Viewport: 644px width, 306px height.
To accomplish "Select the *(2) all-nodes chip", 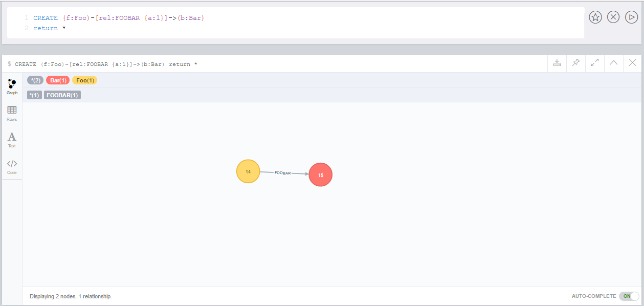I will [35, 80].
